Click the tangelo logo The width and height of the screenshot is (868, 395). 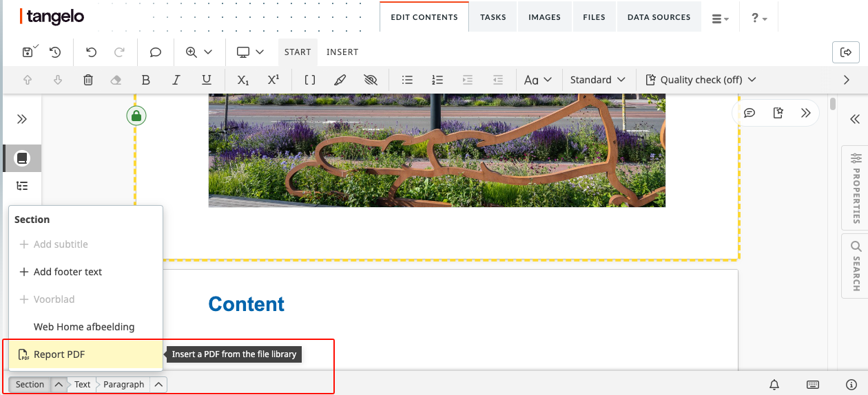point(52,17)
